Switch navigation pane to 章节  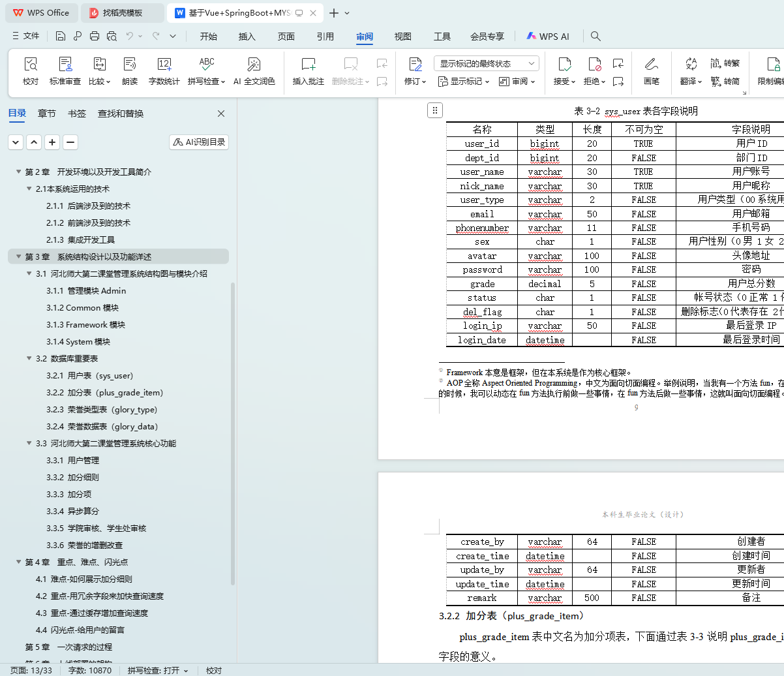(47, 114)
